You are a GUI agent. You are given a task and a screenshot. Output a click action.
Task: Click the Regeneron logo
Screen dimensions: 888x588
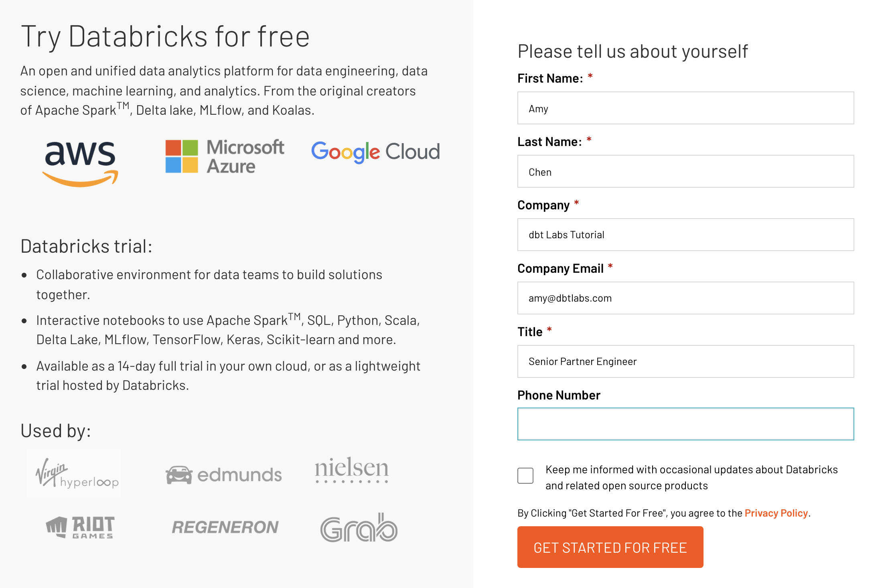click(x=225, y=527)
